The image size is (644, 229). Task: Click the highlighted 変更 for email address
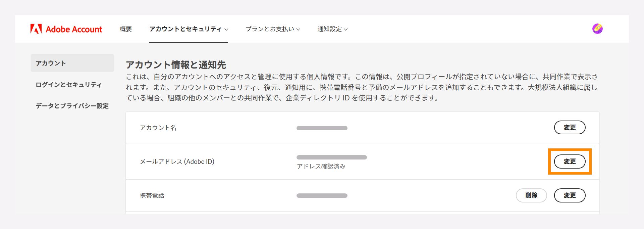pos(569,162)
